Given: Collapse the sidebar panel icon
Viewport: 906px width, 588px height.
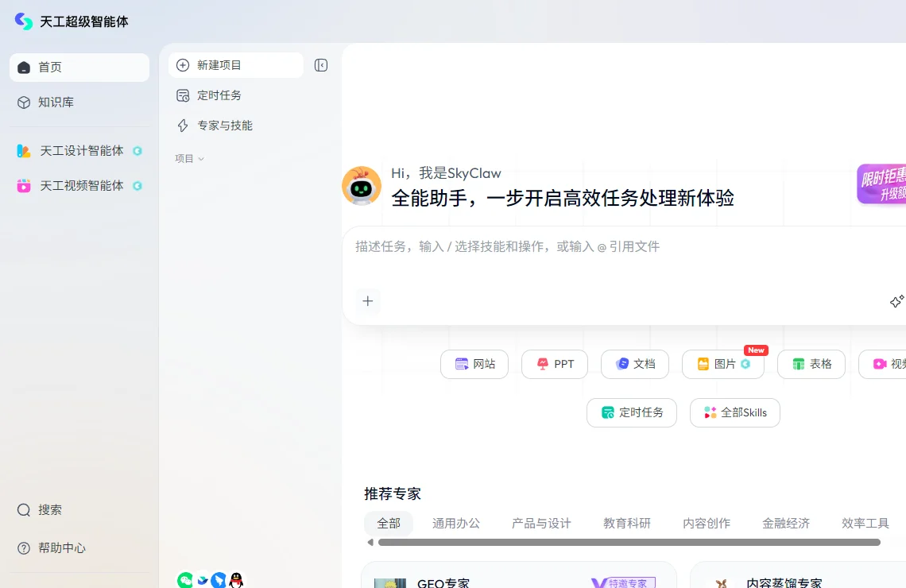Looking at the screenshot, I should pos(321,65).
